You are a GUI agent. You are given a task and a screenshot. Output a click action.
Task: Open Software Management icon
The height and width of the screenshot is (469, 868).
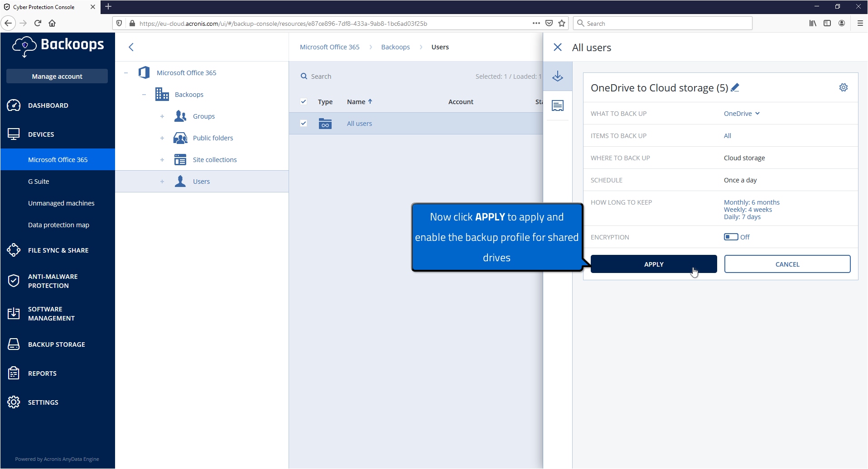point(14,313)
